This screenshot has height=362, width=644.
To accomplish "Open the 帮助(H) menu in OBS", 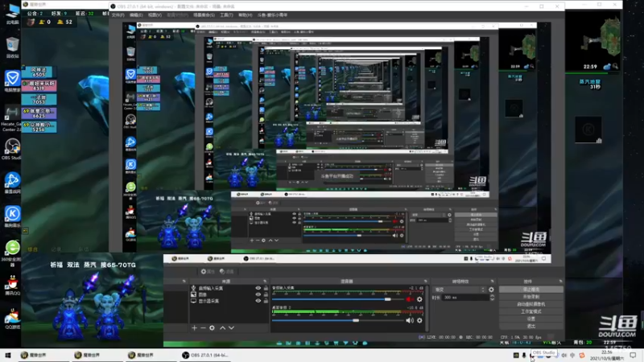I will tap(245, 15).
